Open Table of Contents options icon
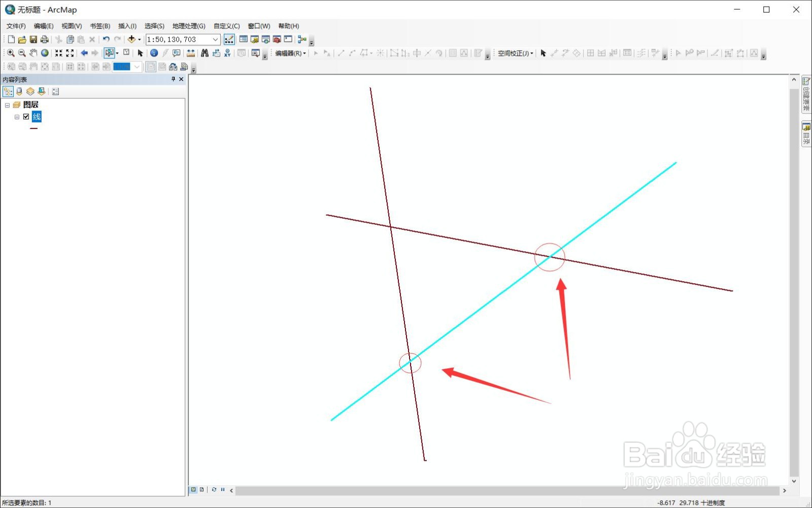 [56, 91]
